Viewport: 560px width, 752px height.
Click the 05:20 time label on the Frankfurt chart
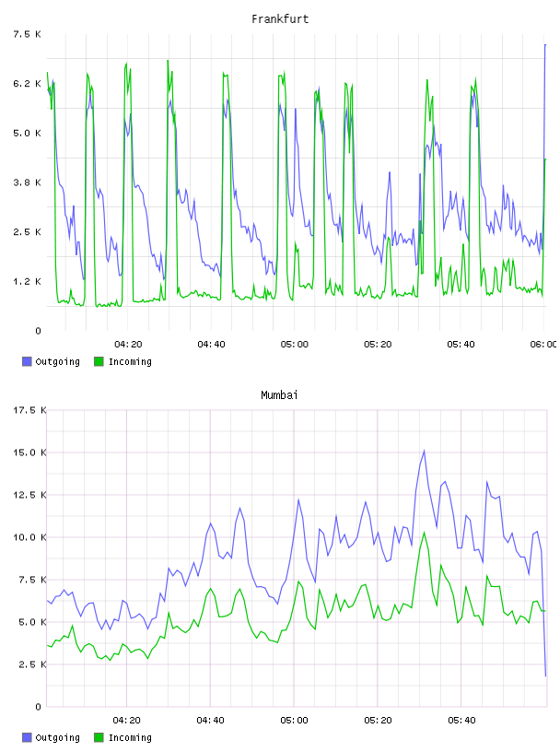(x=378, y=344)
